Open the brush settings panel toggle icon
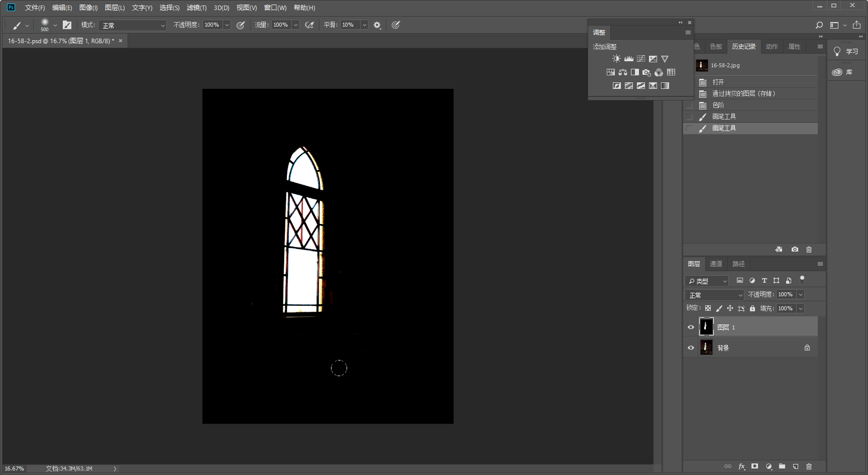Viewport: 868px width, 475px height. click(x=67, y=25)
